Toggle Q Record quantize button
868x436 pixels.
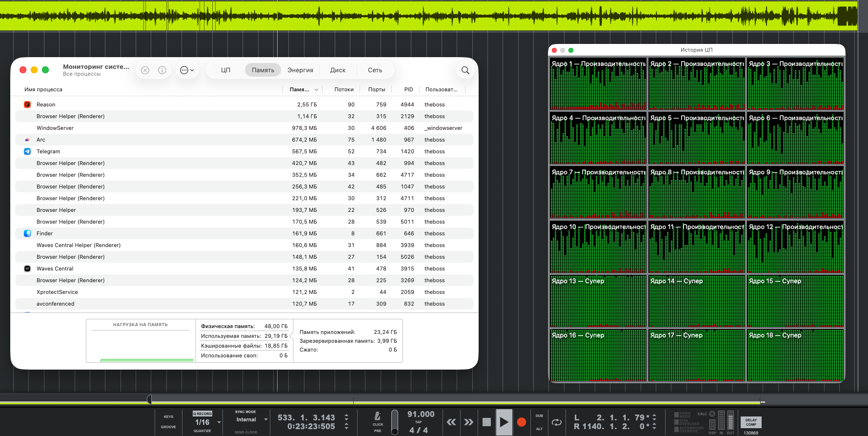tap(202, 414)
